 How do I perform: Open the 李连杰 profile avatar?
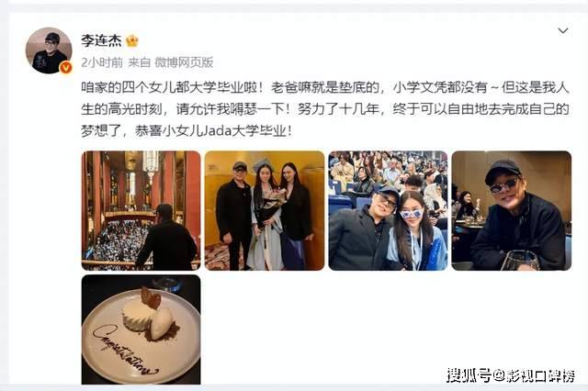49,50
